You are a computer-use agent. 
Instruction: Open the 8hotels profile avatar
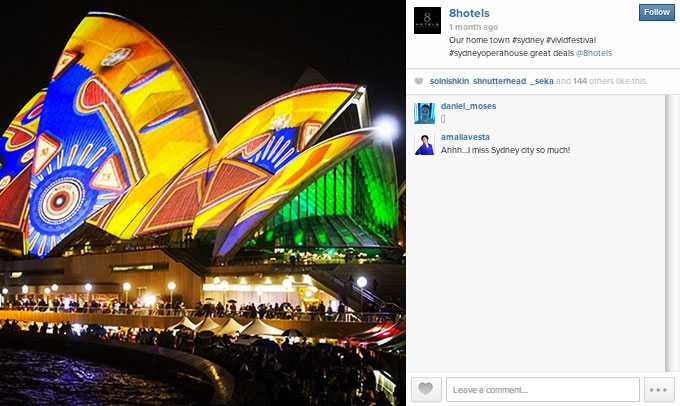(427, 20)
